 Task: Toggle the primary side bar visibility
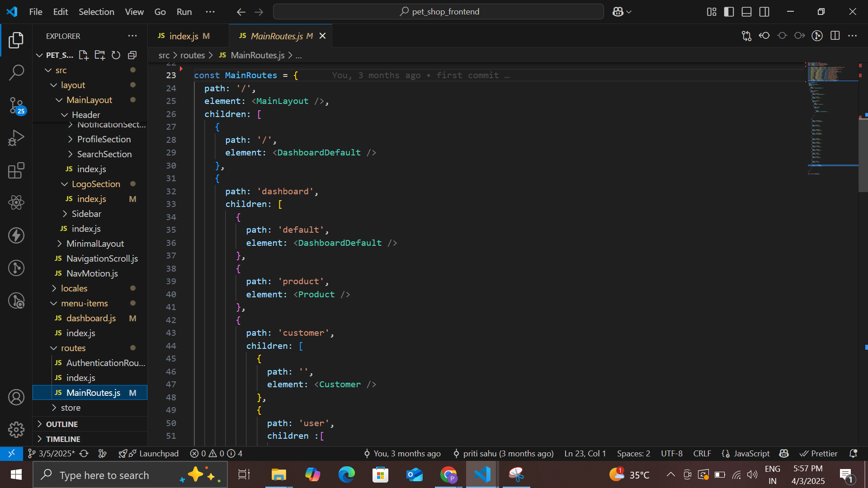click(729, 12)
